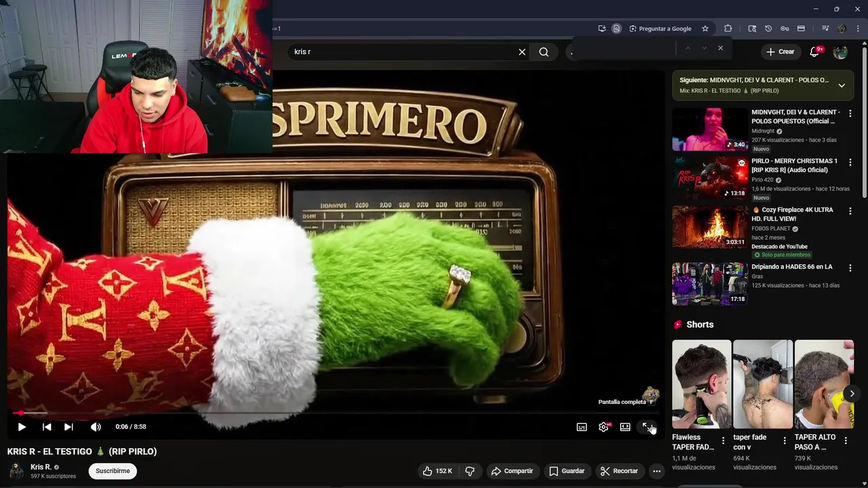Open Kris R. channel name link

pyautogui.click(x=41, y=467)
